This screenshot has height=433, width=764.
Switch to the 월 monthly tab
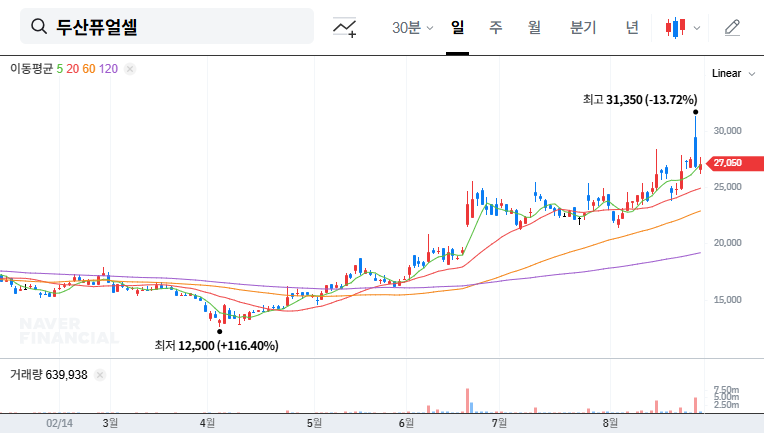pos(535,27)
